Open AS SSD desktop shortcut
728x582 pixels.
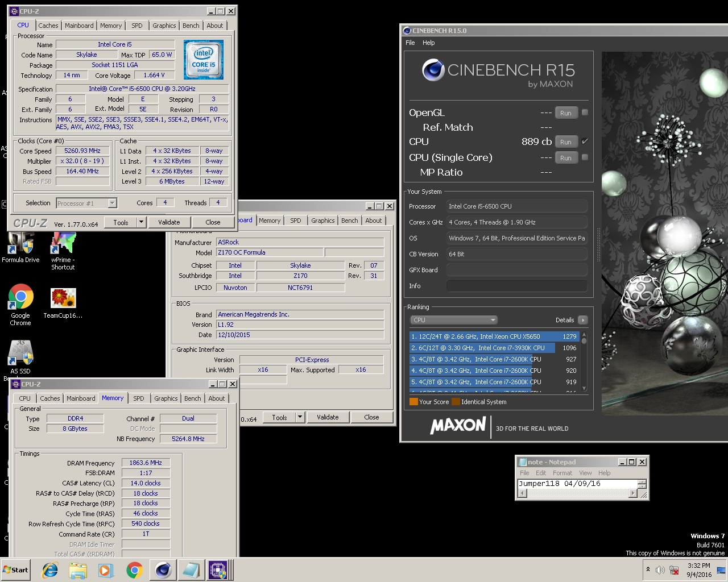click(x=20, y=357)
